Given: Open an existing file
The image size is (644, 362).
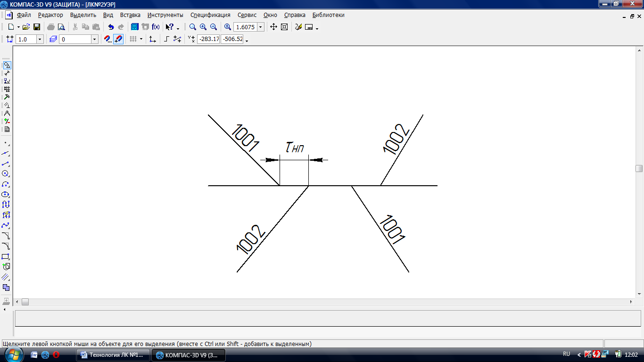Looking at the screenshot, I should pyautogui.click(x=26, y=27).
